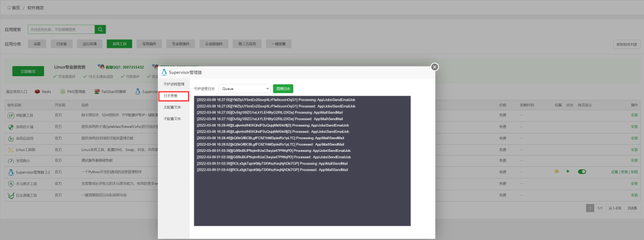The height and width of the screenshot is (240, 644).
Task: Click the home icon in breadcrumb
Action: pyautogui.click(x=9, y=8)
